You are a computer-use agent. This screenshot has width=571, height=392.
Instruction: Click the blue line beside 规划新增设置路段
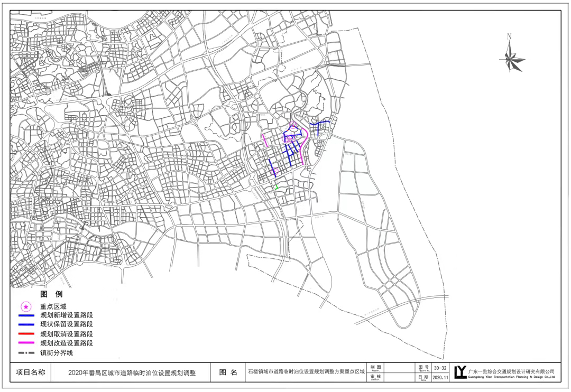pyautogui.click(x=26, y=315)
